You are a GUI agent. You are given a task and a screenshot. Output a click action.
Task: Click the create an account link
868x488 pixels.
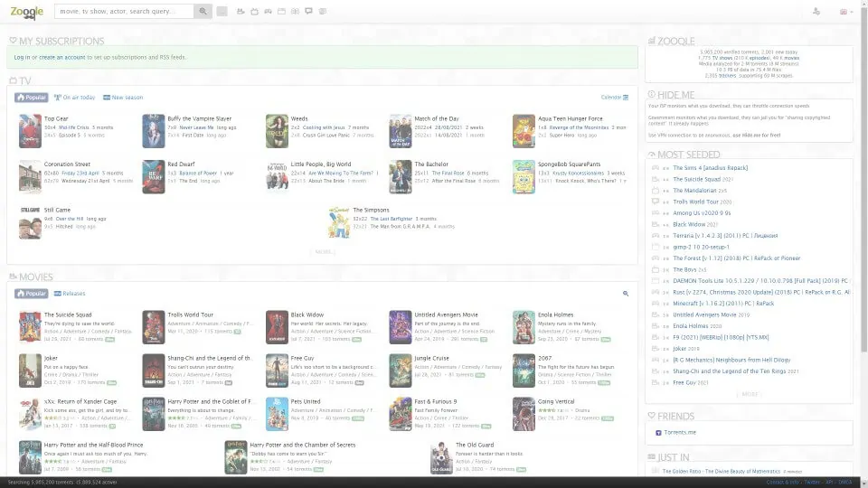(62, 57)
